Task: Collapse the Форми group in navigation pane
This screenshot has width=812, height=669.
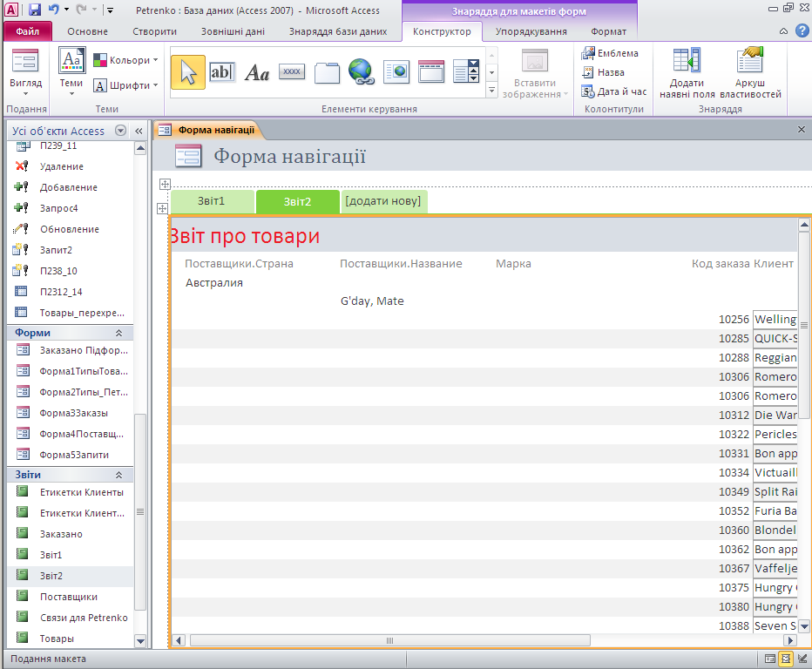Action: (x=118, y=333)
